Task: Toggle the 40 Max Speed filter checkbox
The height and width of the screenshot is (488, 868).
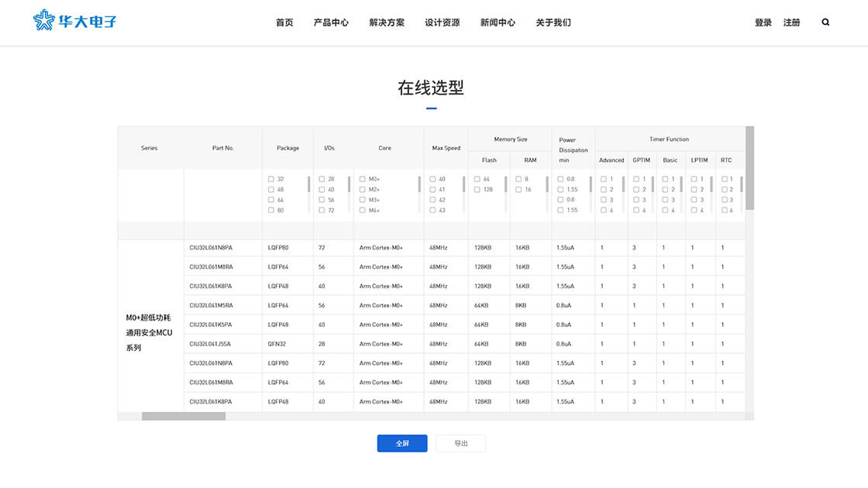Action: [x=432, y=179]
